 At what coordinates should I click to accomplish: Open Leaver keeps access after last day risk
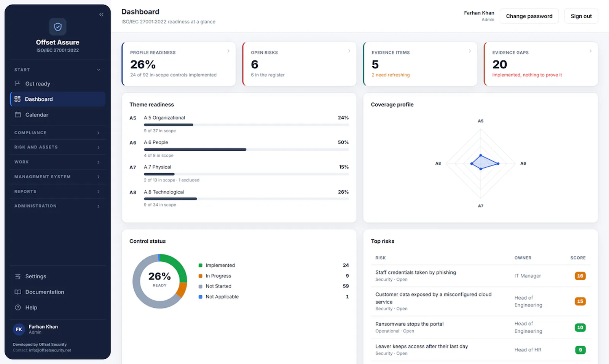click(x=481, y=350)
